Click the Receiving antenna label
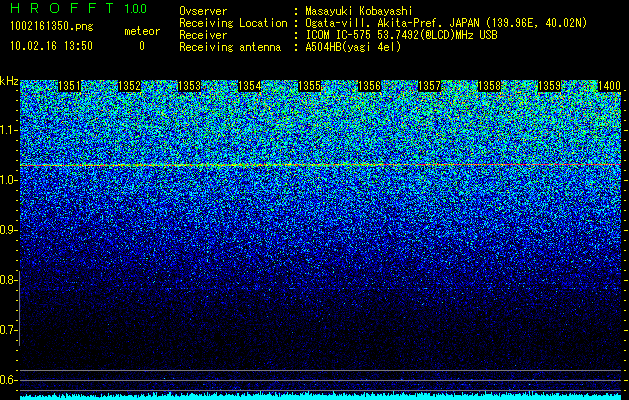629x400 pixels. coord(230,47)
